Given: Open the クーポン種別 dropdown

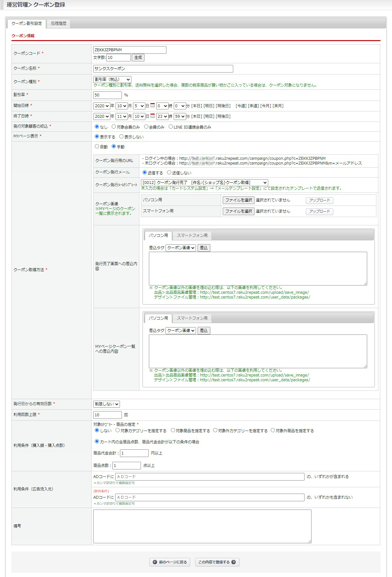Looking at the screenshot, I should coord(112,80).
